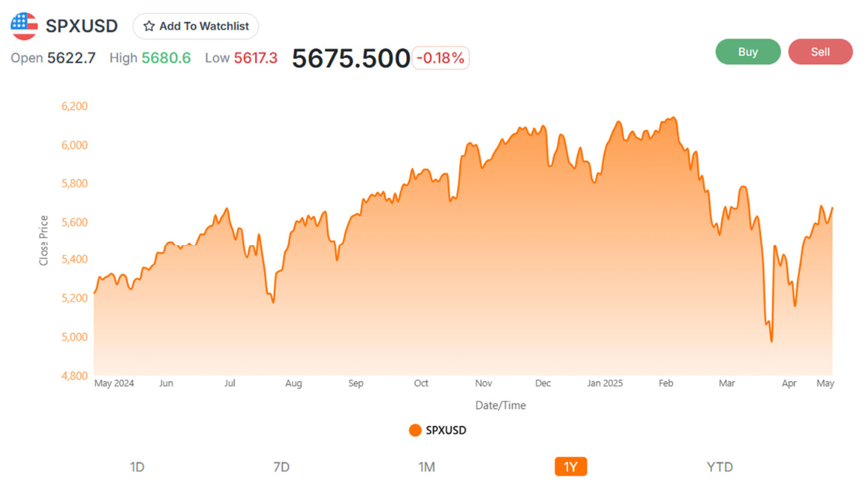Click the Low value 5617.3
Screen dimensions: 868x488
coord(256,58)
